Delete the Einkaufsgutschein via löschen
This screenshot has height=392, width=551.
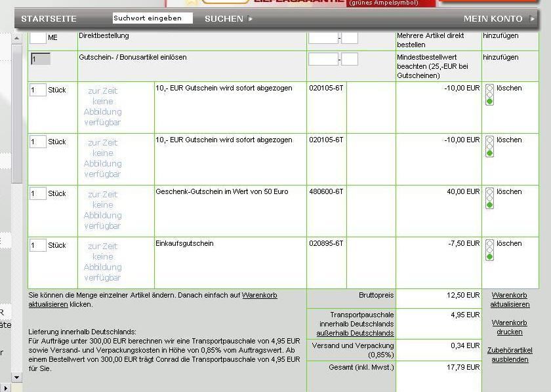click(x=509, y=243)
